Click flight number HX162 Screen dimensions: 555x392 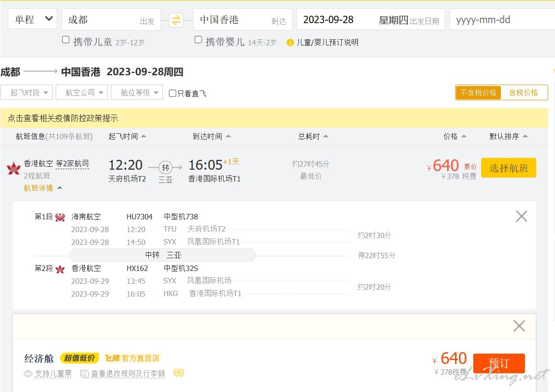coord(137,268)
